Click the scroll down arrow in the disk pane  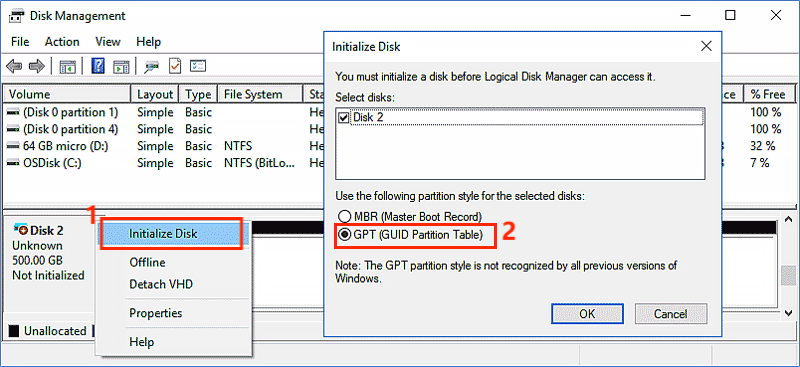pyautogui.click(x=788, y=312)
